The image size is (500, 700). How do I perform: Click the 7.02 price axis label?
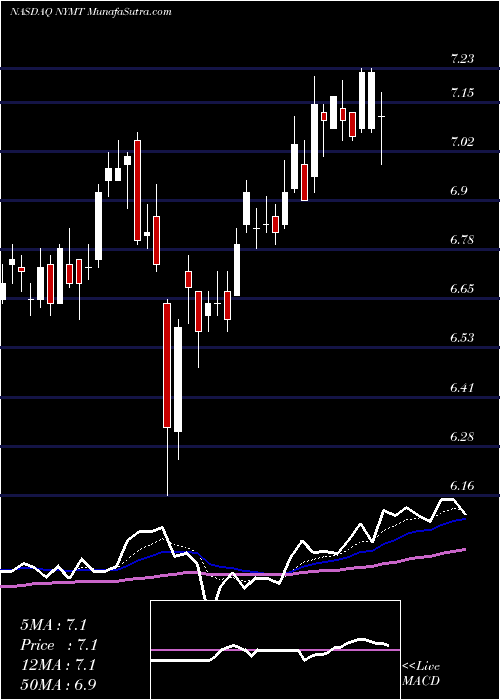pos(462,142)
